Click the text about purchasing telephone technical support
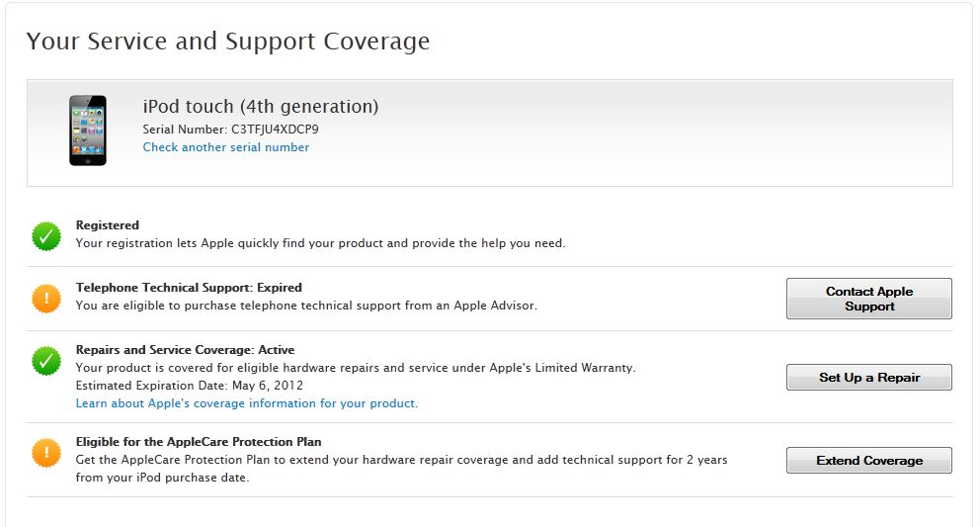The image size is (980, 527). point(306,306)
